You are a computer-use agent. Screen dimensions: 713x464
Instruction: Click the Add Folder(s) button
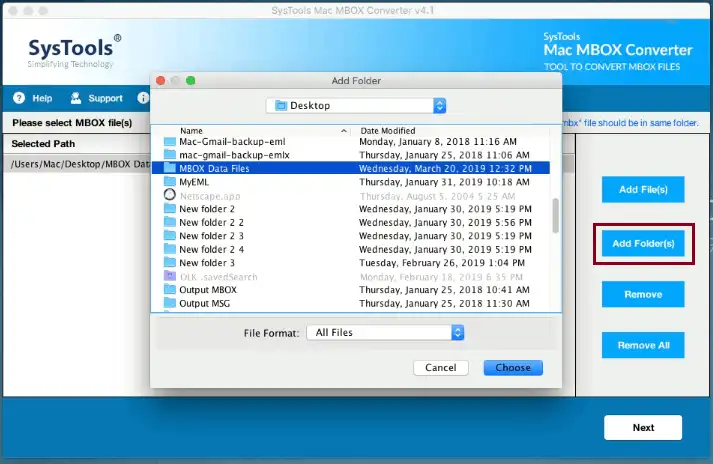click(x=643, y=243)
